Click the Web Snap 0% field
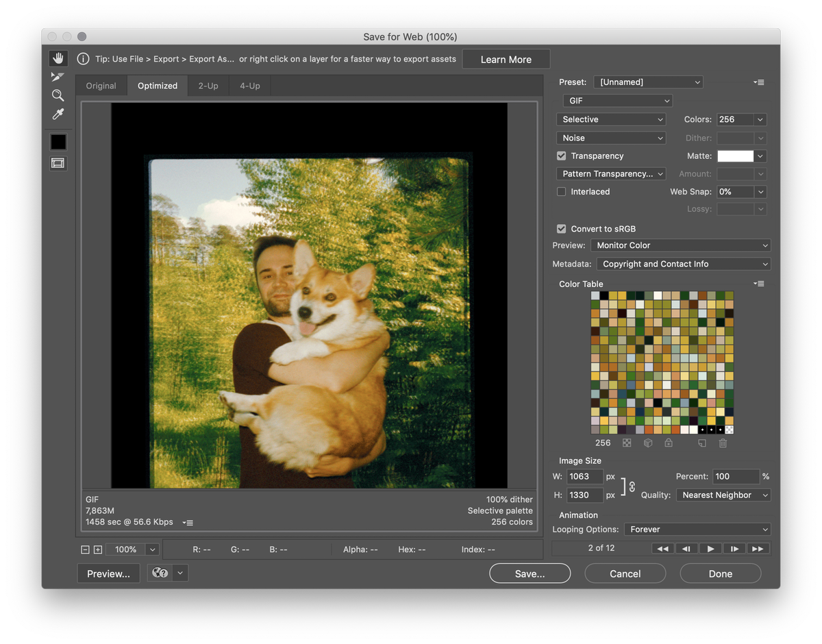This screenshot has width=822, height=644. click(x=735, y=192)
